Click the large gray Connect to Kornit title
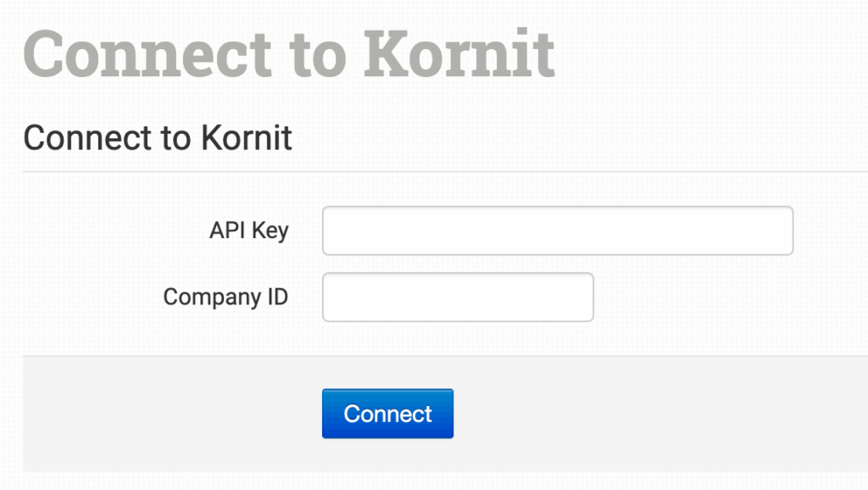This screenshot has width=868, height=490. 289,53
